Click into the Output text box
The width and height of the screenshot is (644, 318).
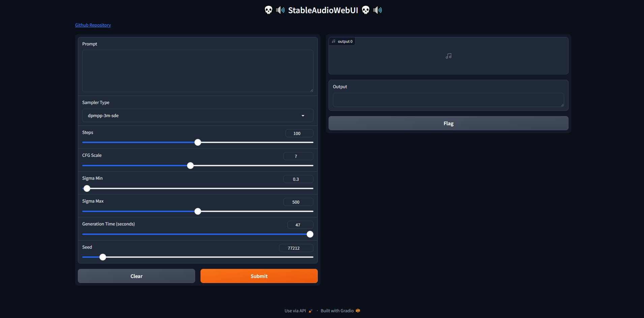(448, 100)
